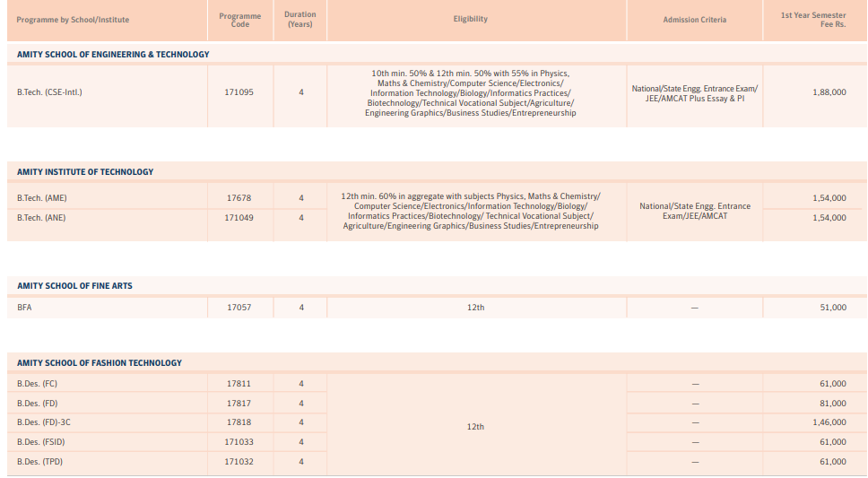The image size is (868, 478).
Task: Click the duration 4 in the BFA row
Action: pos(301,308)
